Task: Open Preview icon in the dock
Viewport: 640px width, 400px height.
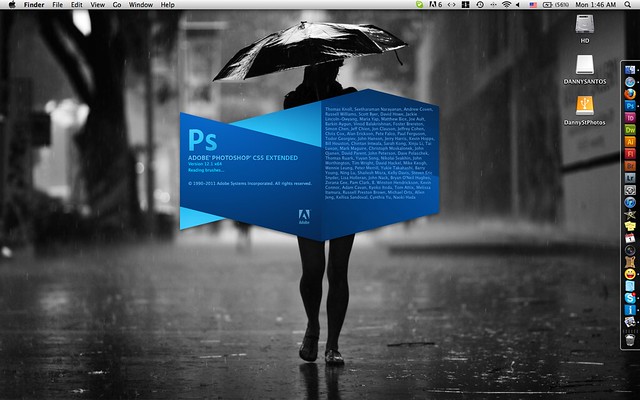Action: 630,322
